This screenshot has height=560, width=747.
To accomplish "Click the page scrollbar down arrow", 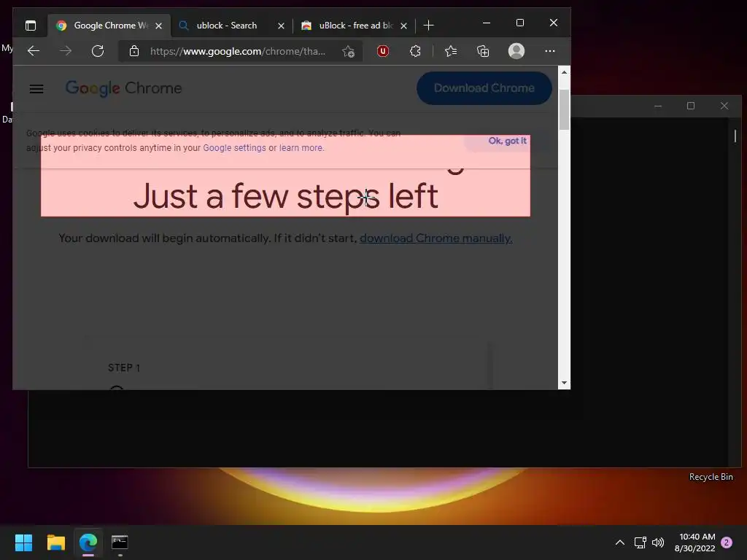I will coord(564,383).
